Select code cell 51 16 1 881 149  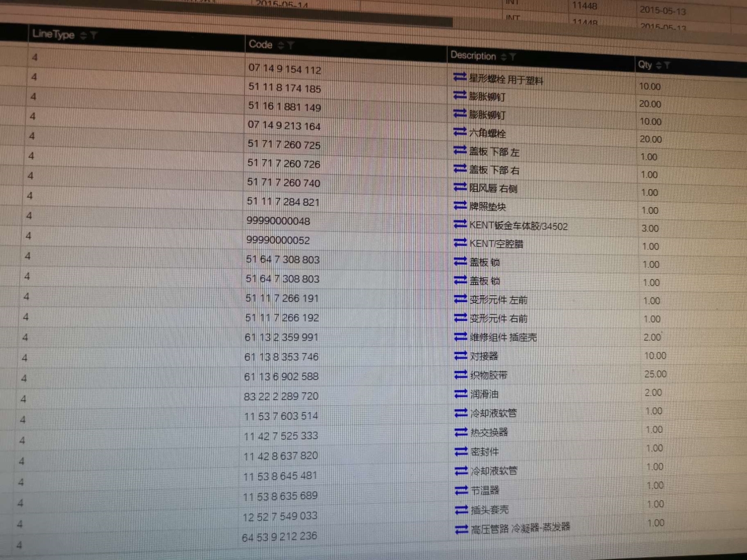click(x=284, y=107)
